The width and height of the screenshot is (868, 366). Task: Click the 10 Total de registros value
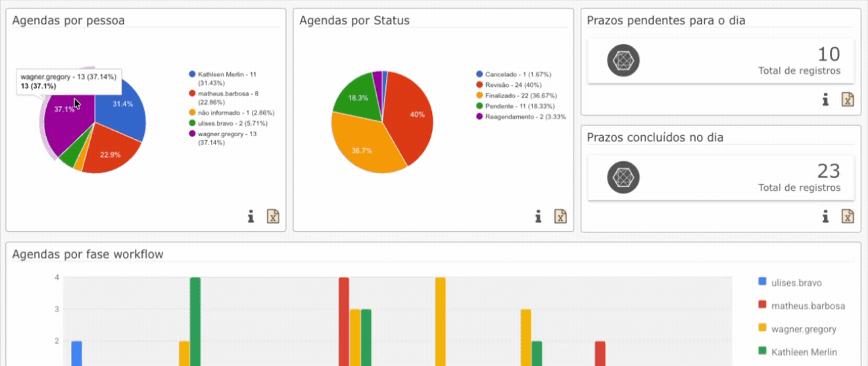pos(828,54)
